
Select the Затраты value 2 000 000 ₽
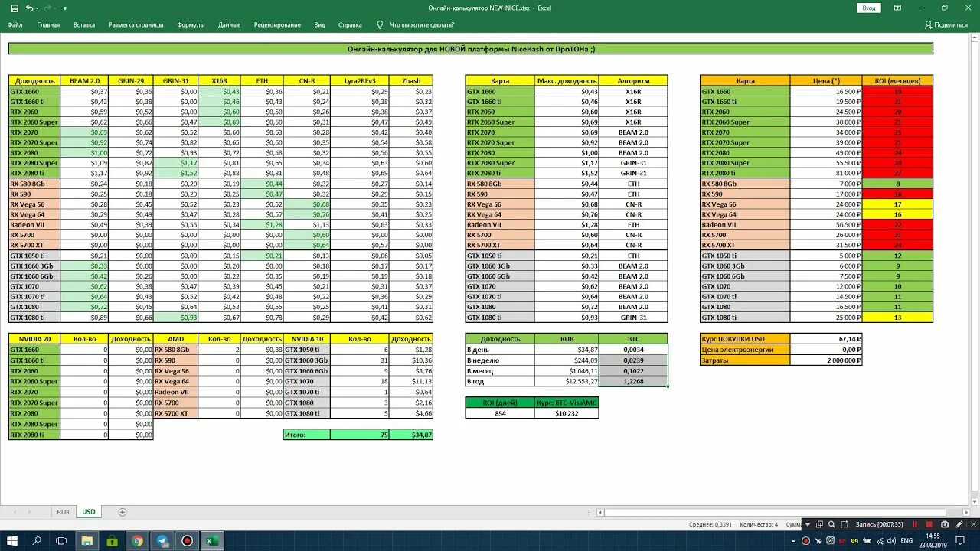[x=826, y=360]
